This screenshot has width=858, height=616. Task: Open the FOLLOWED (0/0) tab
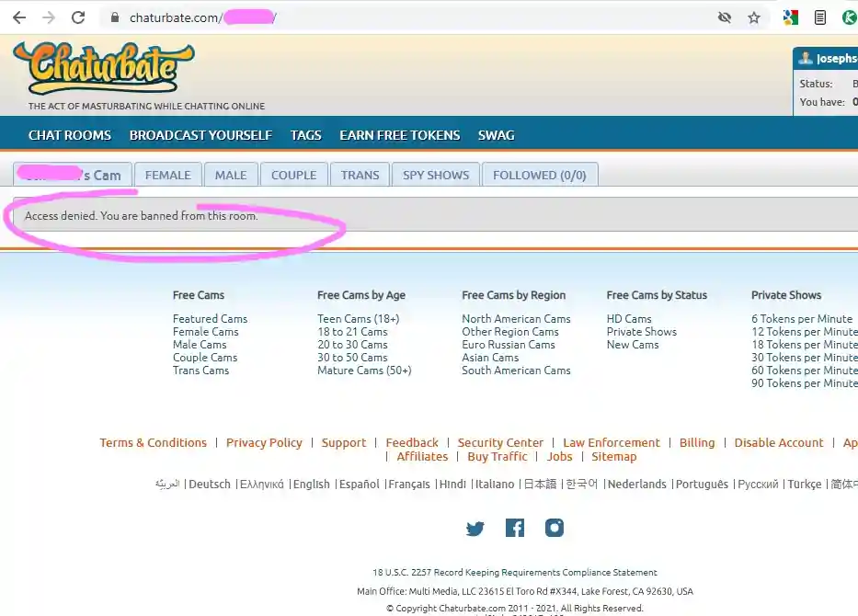[540, 175]
